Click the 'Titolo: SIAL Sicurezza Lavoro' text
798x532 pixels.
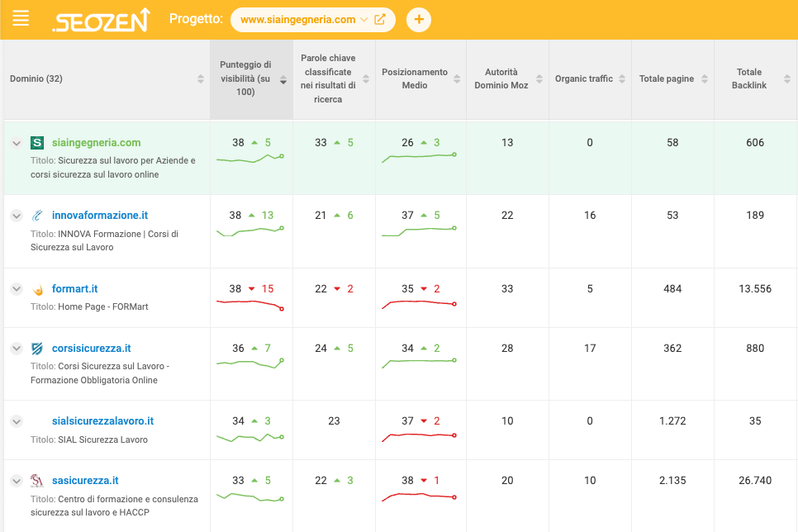pyautogui.click(x=89, y=439)
